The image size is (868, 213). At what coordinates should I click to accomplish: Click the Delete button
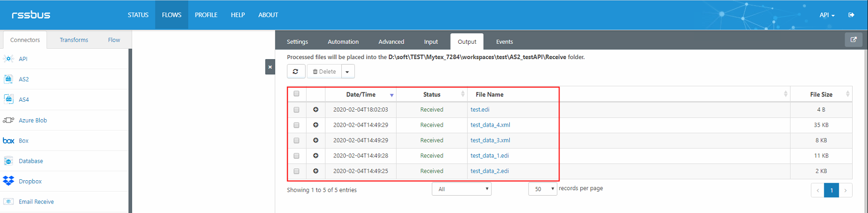coord(324,71)
